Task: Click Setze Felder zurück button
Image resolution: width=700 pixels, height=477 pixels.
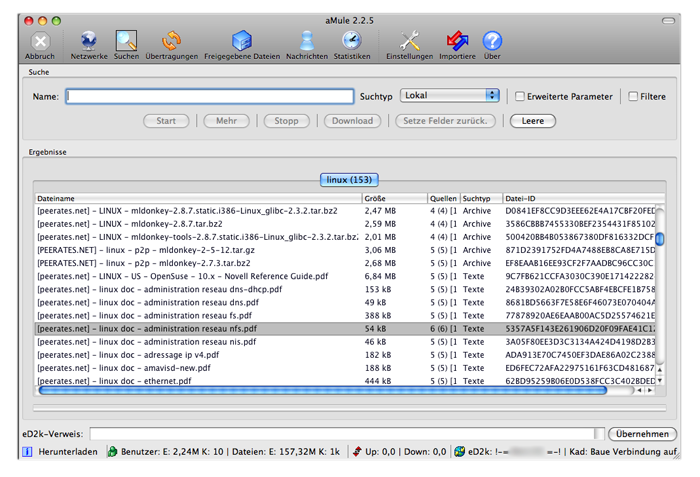Action: click(445, 121)
